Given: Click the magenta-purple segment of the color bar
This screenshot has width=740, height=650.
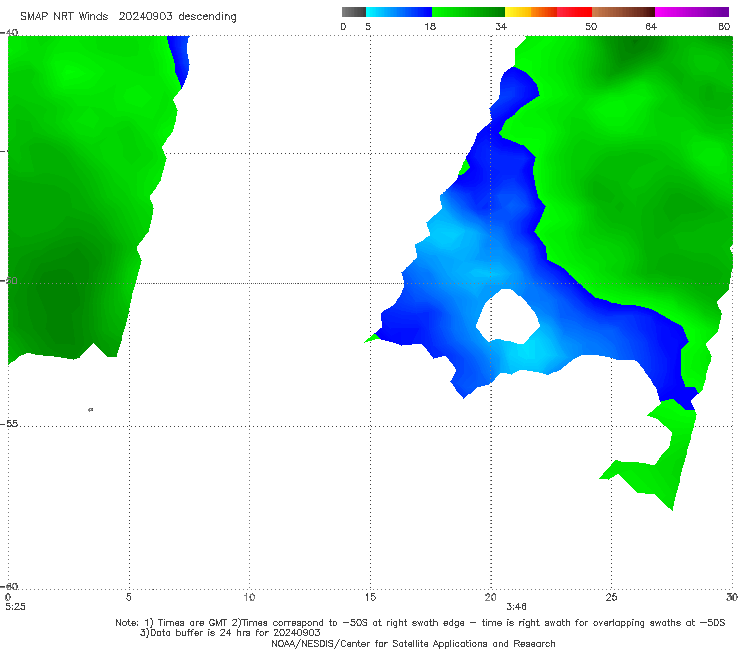Looking at the screenshot, I should tap(692, 12).
